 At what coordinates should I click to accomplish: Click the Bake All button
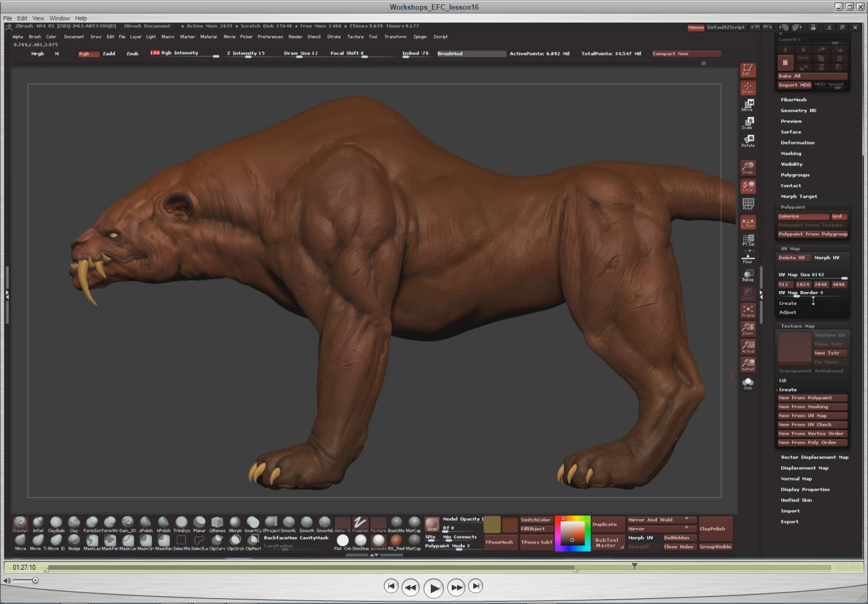pyautogui.click(x=812, y=76)
